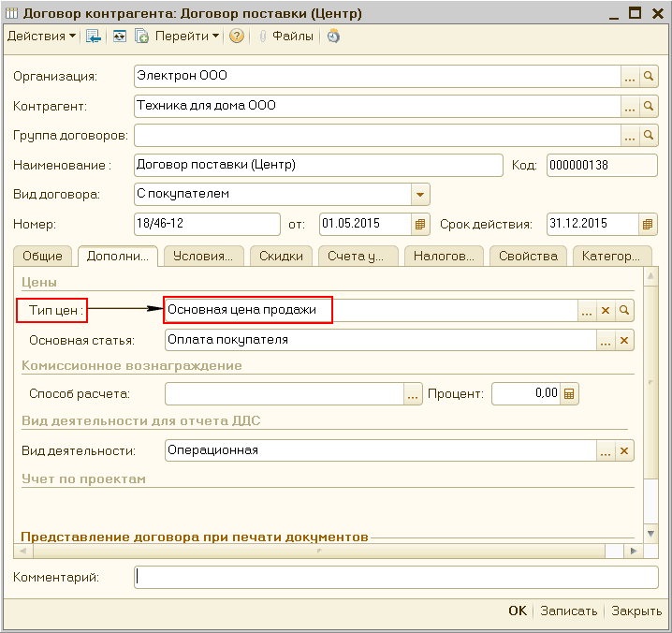Open calendar for Срок действия date
Viewport: 672px width, 633px height.
[x=648, y=225]
